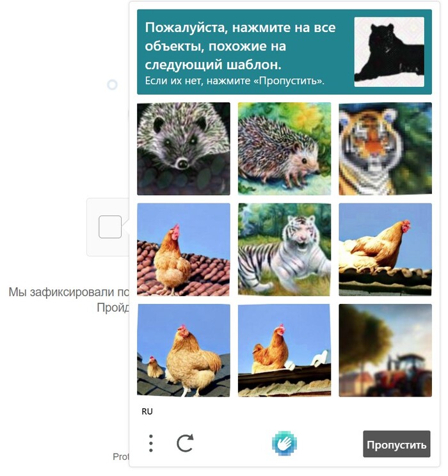This screenshot has width=448, height=476.
Task: Select the large hen with small chick
Action: tap(184, 351)
